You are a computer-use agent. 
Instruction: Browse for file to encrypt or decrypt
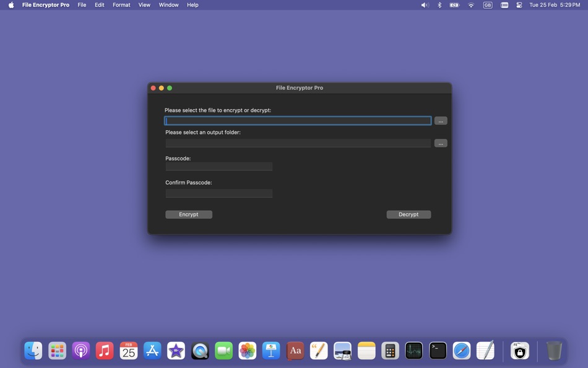point(441,121)
